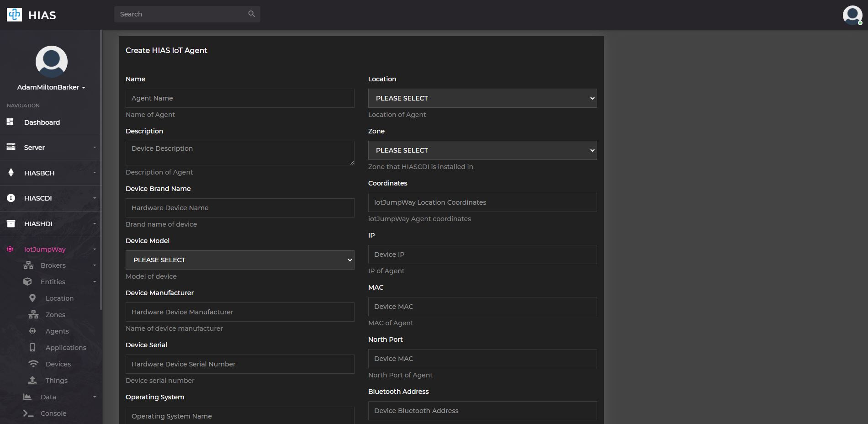Focus the Agent Name input field
The height and width of the screenshot is (424, 868).
click(x=240, y=98)
